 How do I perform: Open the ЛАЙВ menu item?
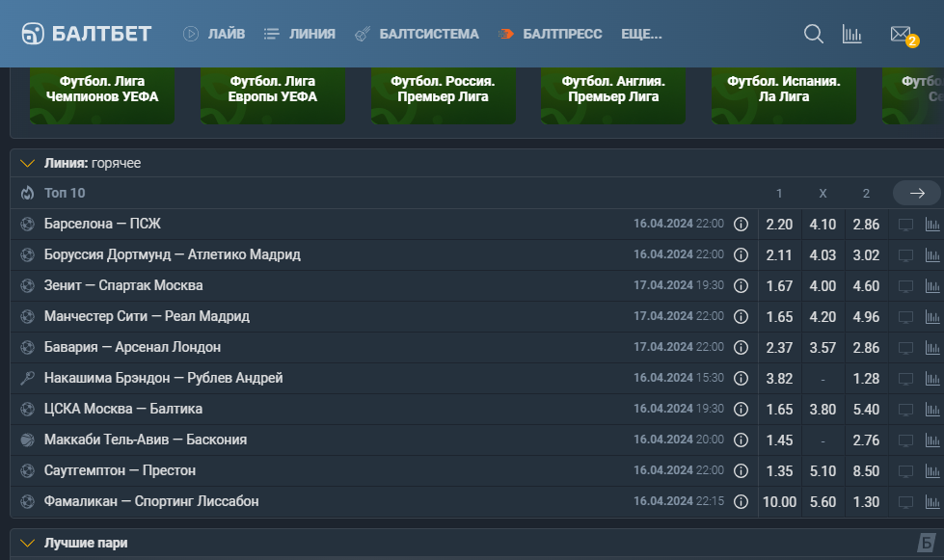point(214,34)
